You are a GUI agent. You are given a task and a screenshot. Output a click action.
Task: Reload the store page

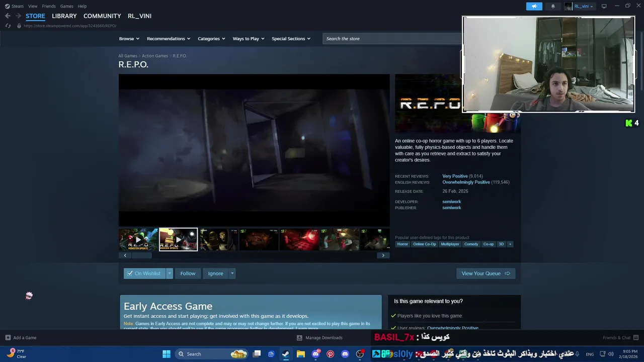point(8,26)
